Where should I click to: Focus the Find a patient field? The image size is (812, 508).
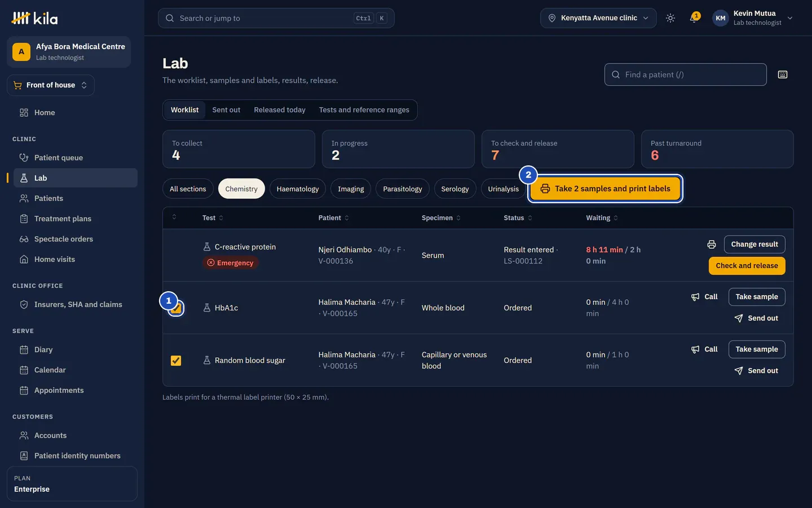(x=686, y=75)
